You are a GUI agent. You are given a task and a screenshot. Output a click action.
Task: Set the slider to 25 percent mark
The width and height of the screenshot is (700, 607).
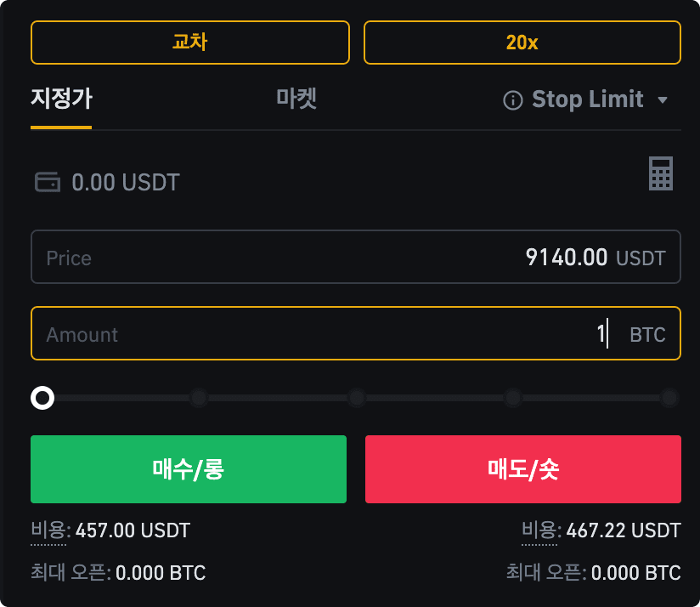click(199, 398)
